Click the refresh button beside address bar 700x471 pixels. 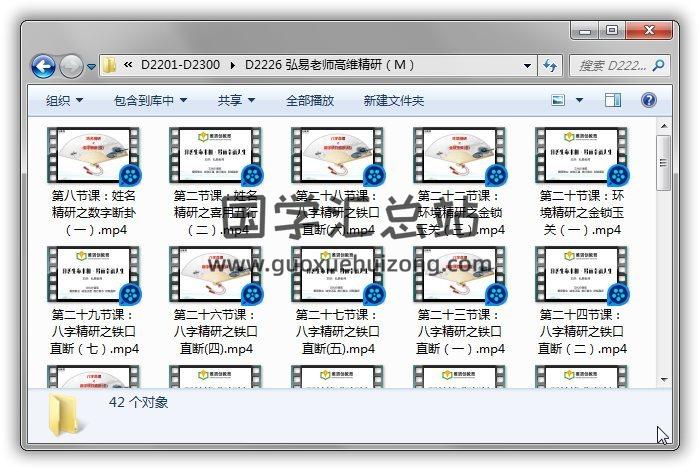(550, 65)
